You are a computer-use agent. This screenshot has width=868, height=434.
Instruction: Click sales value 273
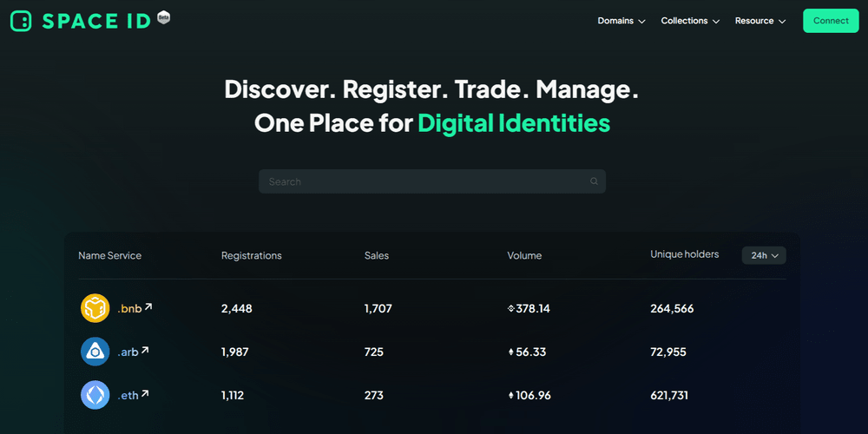click(373, 396)
